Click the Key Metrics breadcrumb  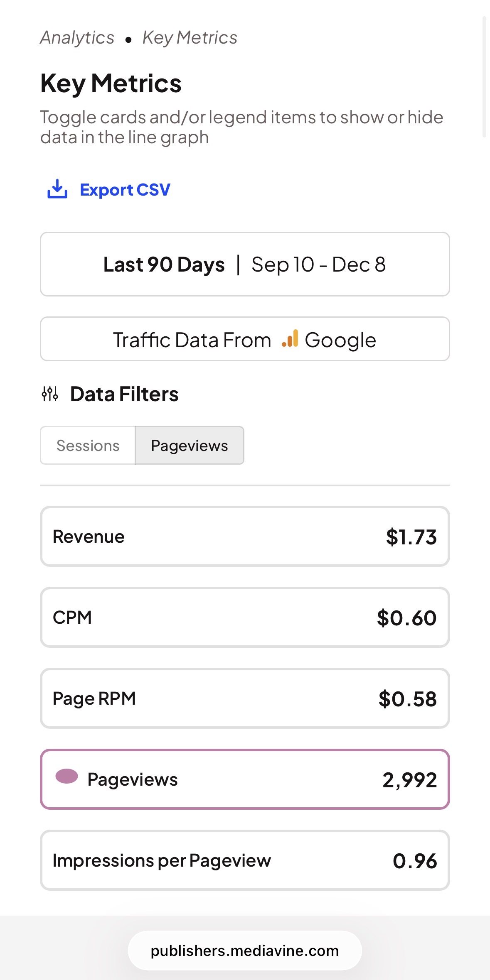190,38
